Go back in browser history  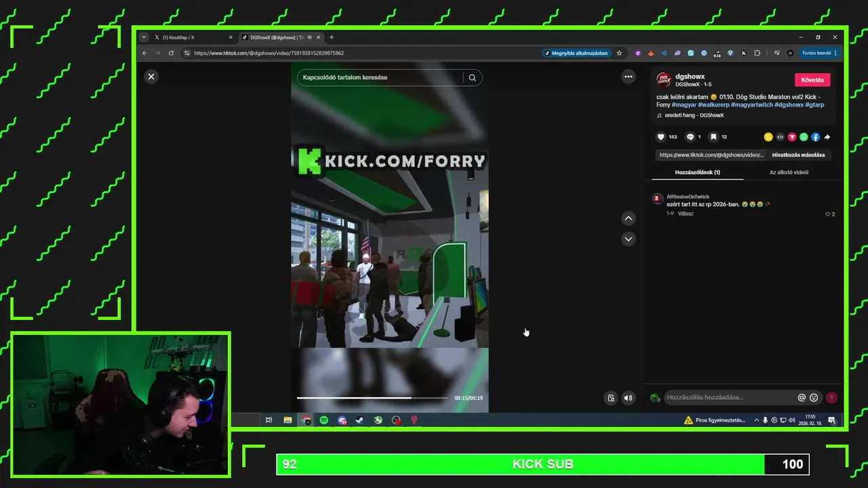point(144,53)
